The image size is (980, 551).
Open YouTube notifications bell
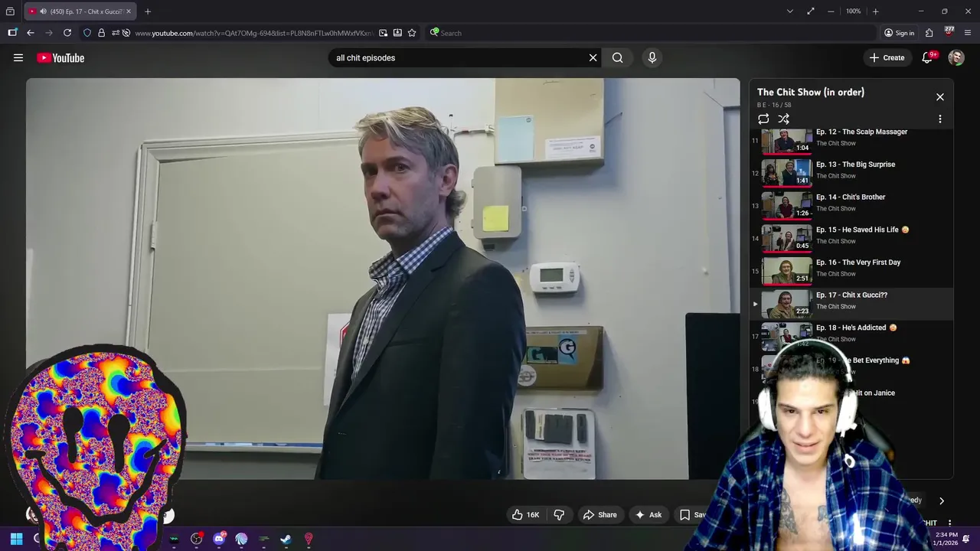[x=927, y=57]
